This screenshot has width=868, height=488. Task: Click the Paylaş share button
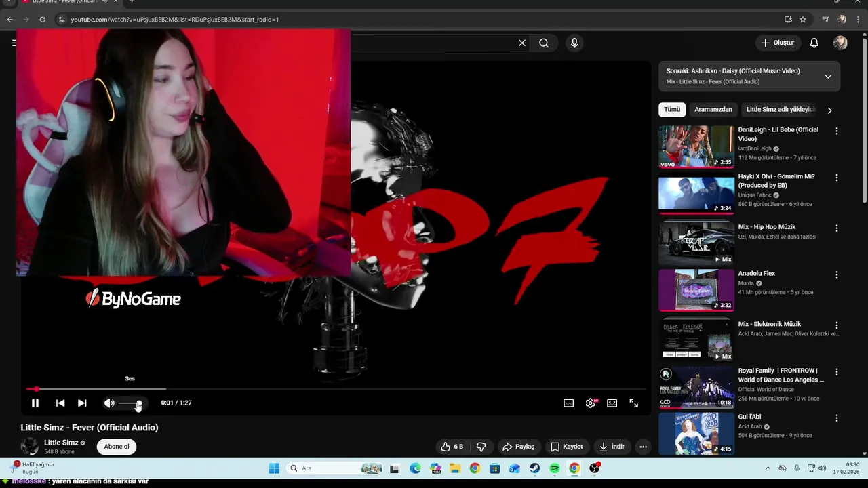[519, 447]
